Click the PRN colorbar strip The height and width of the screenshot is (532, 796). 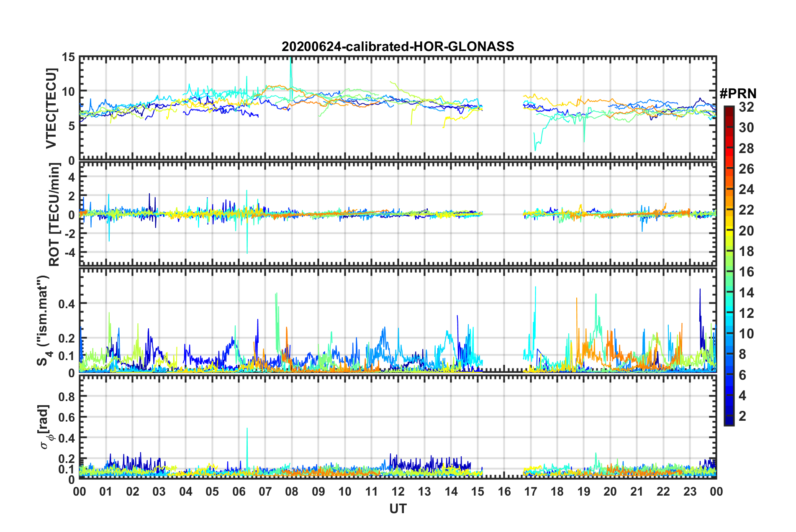click(729, 266)
